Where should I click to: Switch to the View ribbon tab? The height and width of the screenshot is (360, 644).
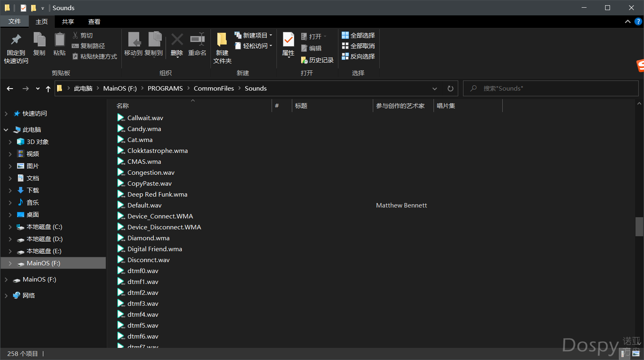[94, 22]
